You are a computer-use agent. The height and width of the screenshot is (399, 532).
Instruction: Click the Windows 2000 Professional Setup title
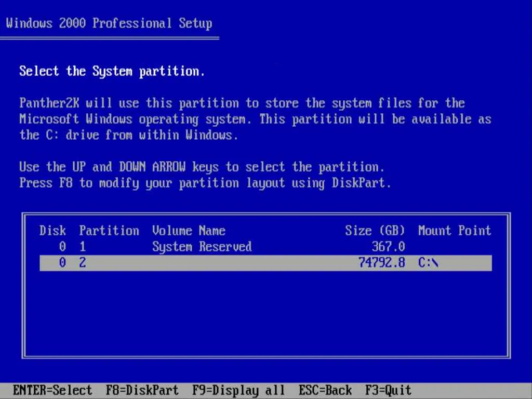(x=109, y=23)
